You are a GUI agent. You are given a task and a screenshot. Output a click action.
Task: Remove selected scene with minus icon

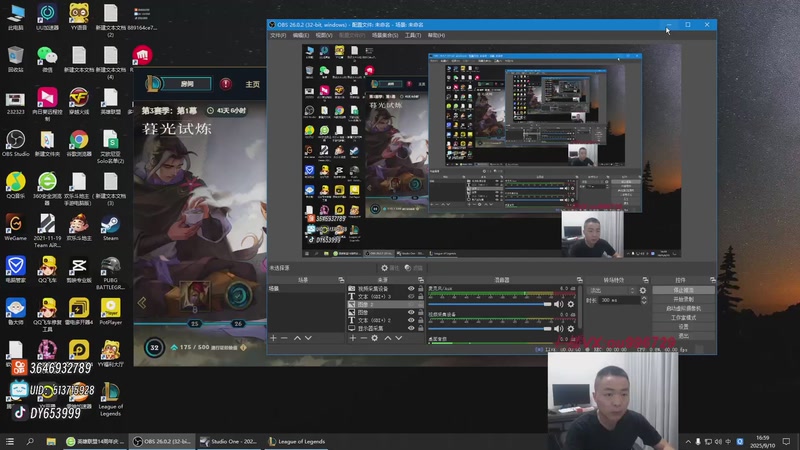[284, 338]
